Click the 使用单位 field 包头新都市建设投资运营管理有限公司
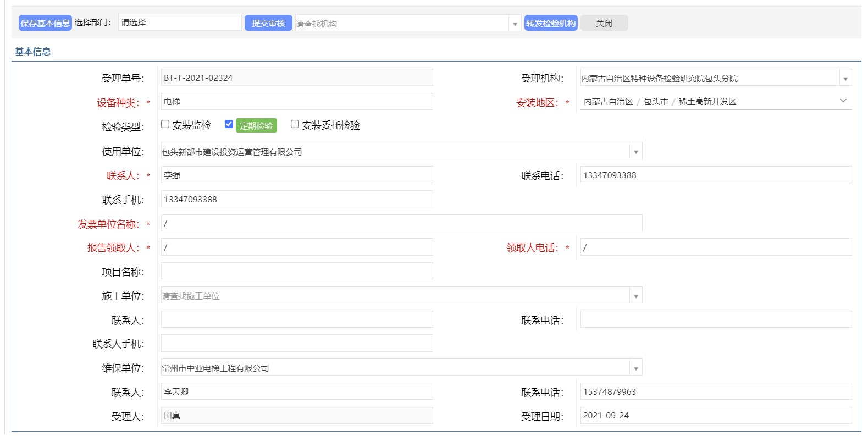868x436 pixels. point(395,151)
